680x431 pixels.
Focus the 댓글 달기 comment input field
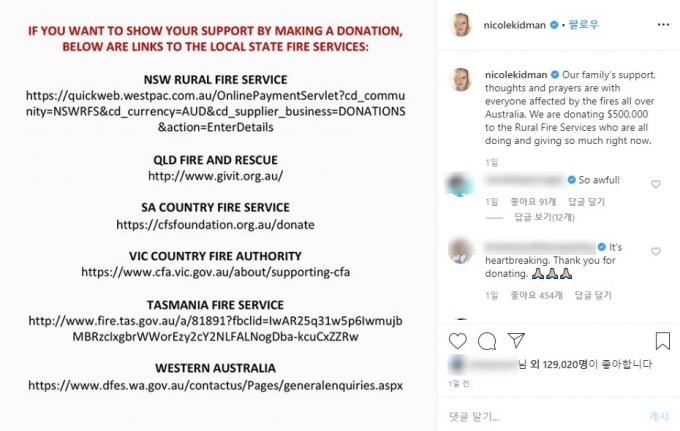click(542, 417)
